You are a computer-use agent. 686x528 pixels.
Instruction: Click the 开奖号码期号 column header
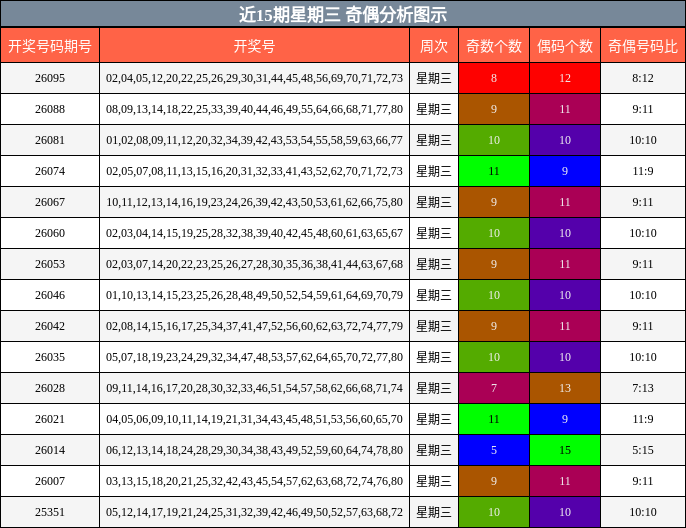click(x=50, y=45)
